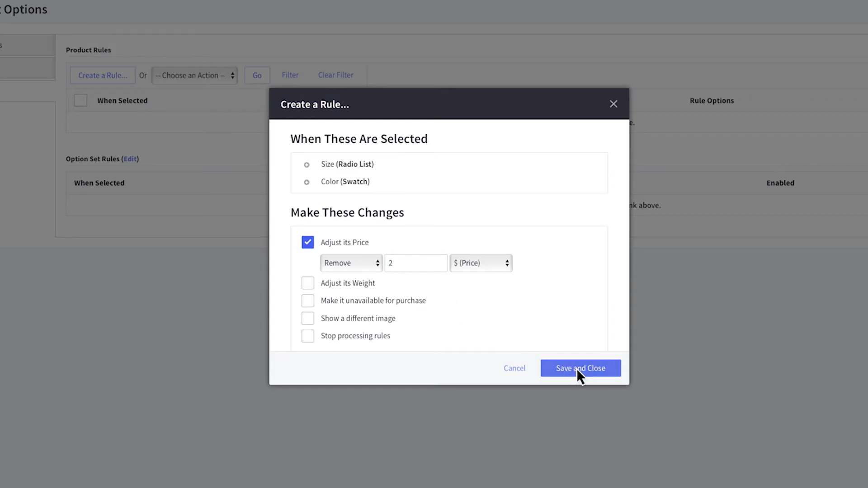Screen dimensions: 868x488
Task: Toggle the When Selected header checkbox
Action: coord(80,100)
